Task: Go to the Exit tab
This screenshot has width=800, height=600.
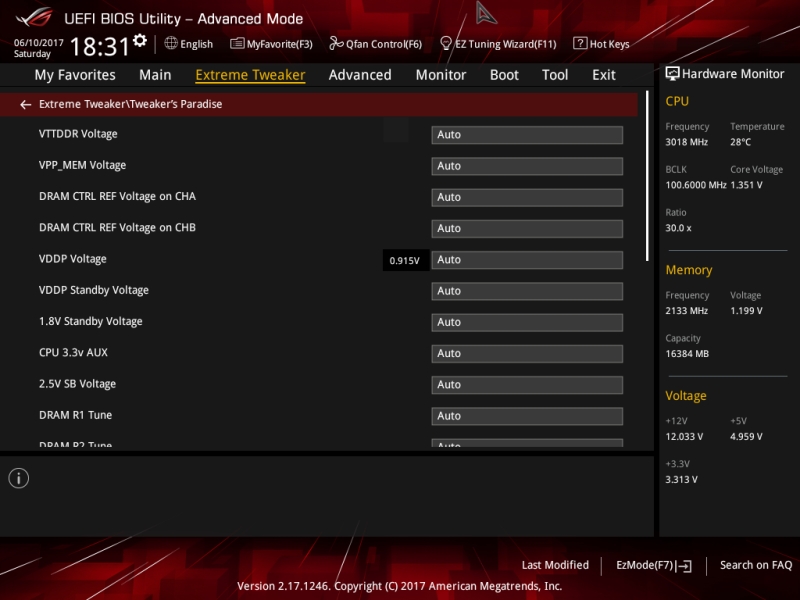Action: [604, 75]
